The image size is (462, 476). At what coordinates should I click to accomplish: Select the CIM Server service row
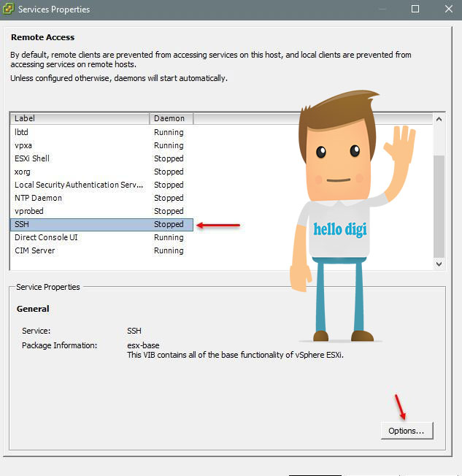click(x=101, y=250)
